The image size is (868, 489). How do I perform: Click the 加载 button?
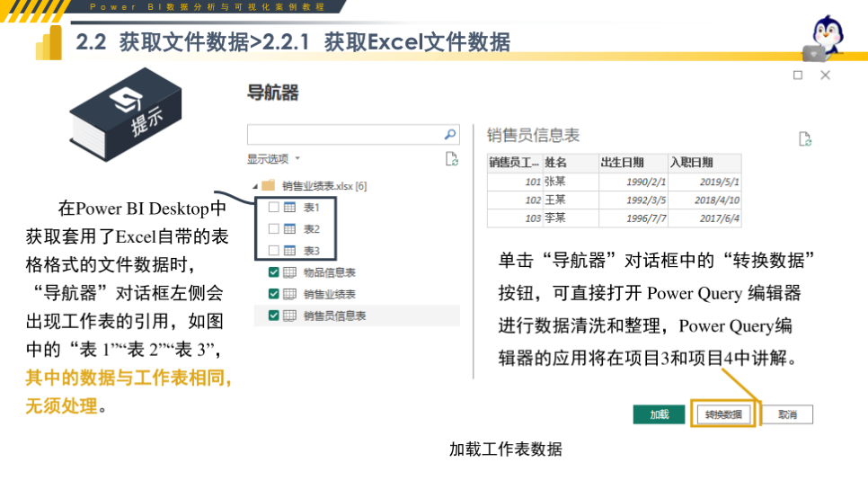coord(659,414)
